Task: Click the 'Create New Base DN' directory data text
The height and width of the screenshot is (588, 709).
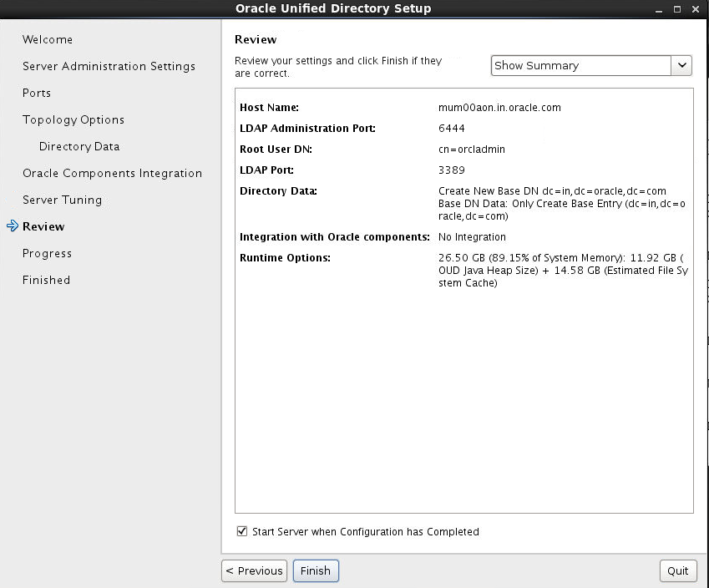Action: (552, 191)
